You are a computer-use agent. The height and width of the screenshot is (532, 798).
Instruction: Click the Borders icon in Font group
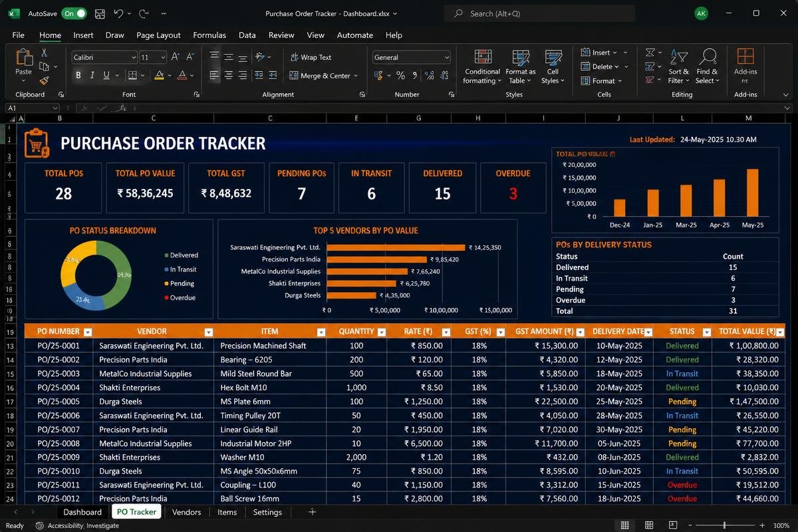tap(132, 76)
